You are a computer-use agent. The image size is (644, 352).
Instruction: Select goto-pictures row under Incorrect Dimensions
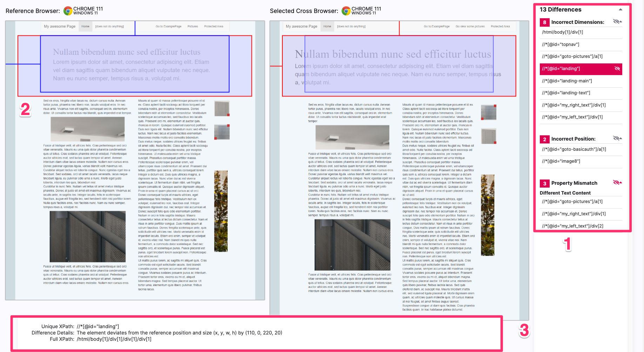coord(581,56)
